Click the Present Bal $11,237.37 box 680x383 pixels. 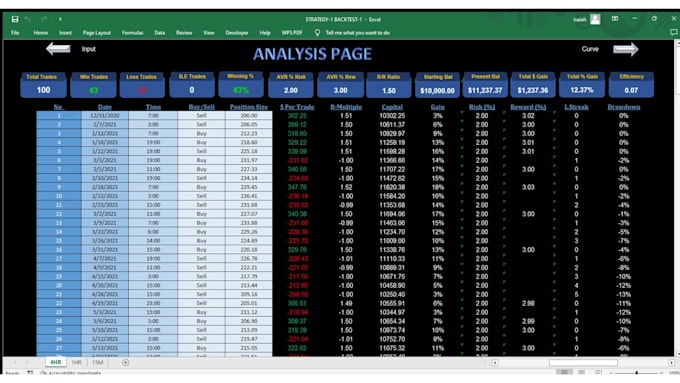pos(485,85)
